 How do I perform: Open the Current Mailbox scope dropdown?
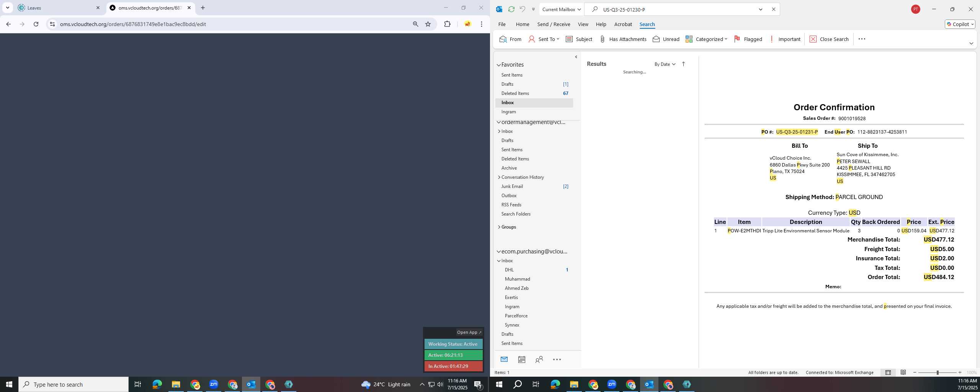click(561, 9)
